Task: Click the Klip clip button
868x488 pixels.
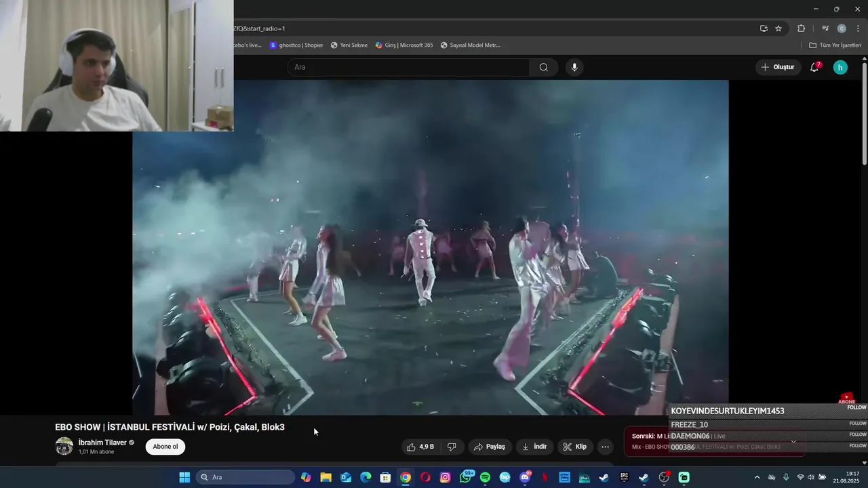Action: pos(575,447)
